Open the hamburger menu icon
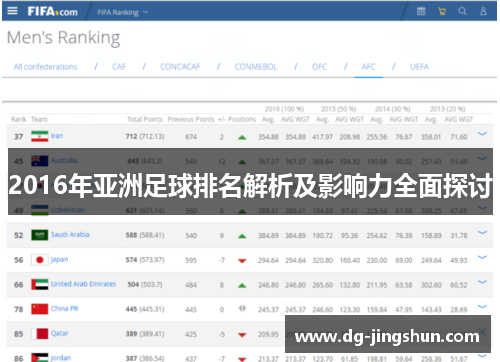 12,11
